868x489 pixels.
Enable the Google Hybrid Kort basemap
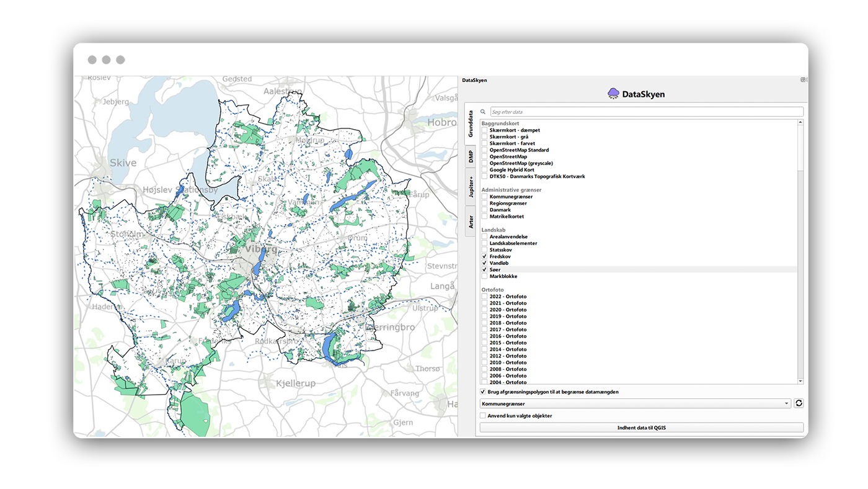pyautogui.click(x=484, y=170)
